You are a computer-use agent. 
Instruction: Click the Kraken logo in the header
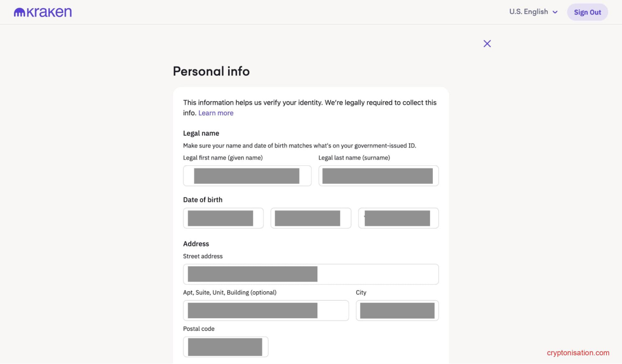coord(43,12)
